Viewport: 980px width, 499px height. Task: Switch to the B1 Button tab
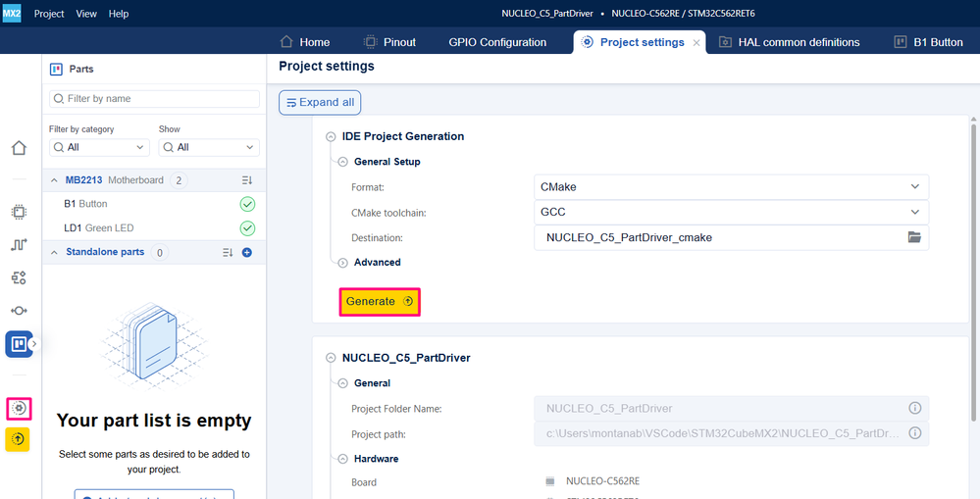point(929,42)
